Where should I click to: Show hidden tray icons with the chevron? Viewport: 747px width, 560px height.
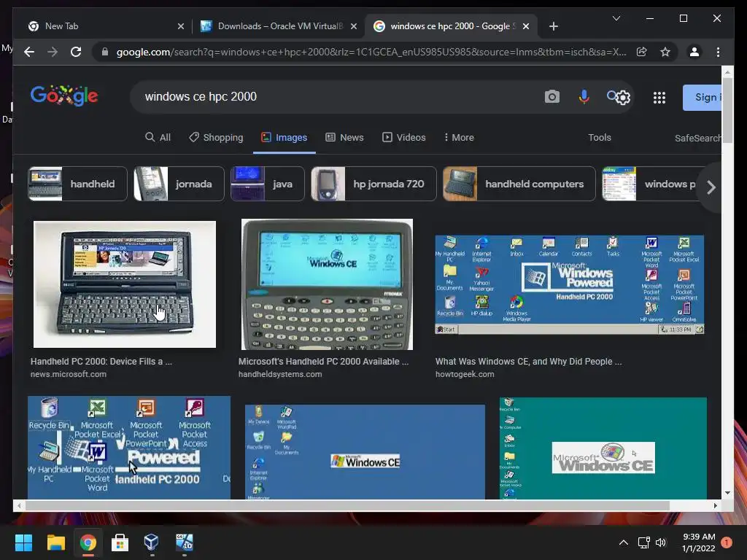[x=623, y=542]
